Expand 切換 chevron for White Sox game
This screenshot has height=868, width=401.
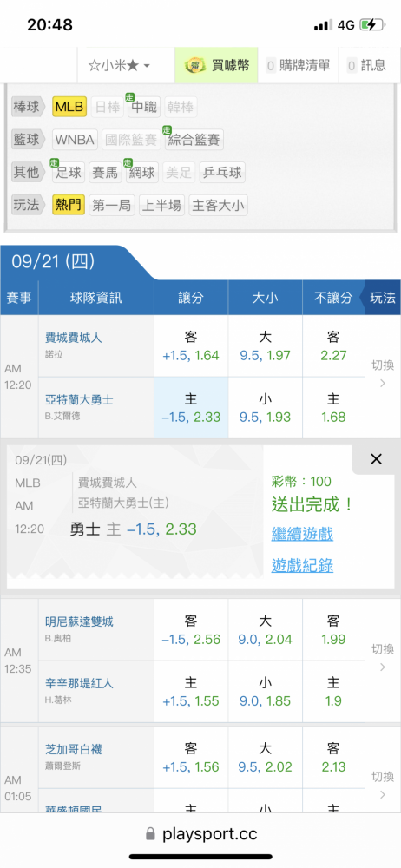(383, 786)
